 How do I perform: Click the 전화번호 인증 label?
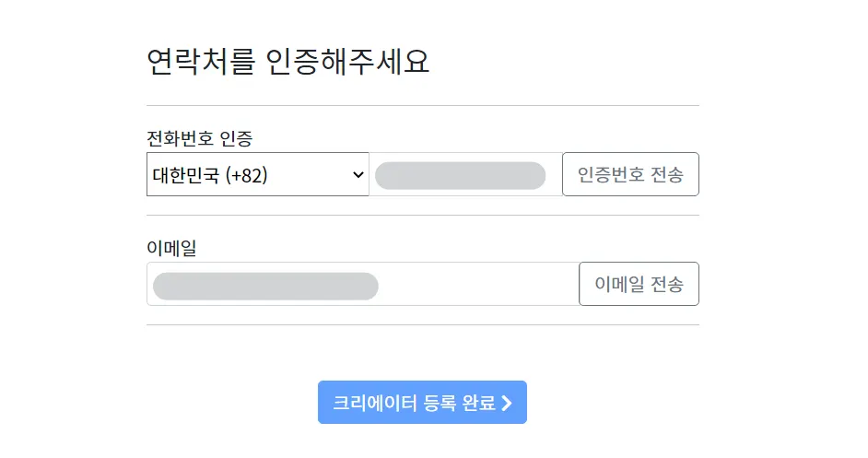click(200, 139)
